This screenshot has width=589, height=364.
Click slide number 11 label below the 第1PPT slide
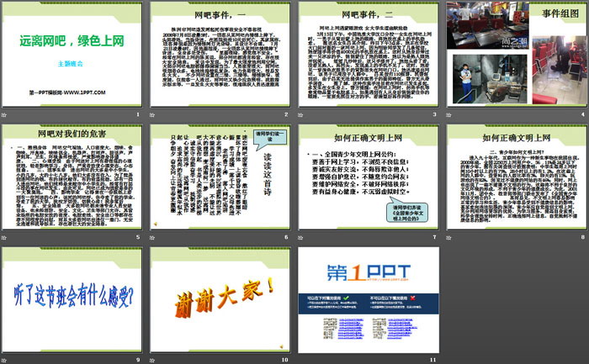(x=433, y=360)
